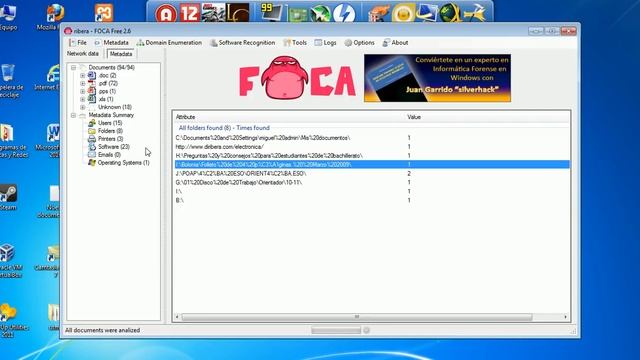Click the scrollbar right arrow

[x=565, y=317]
